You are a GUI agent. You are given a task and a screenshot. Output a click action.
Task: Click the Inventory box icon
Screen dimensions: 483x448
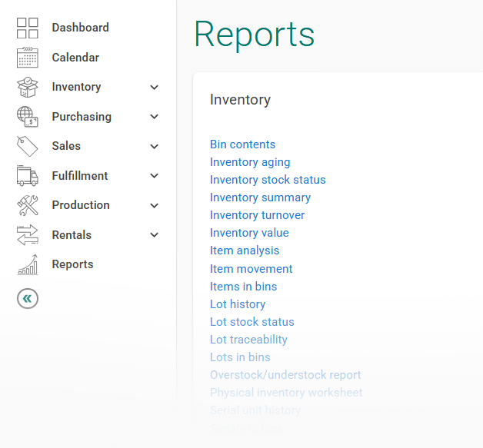point(28,87)
